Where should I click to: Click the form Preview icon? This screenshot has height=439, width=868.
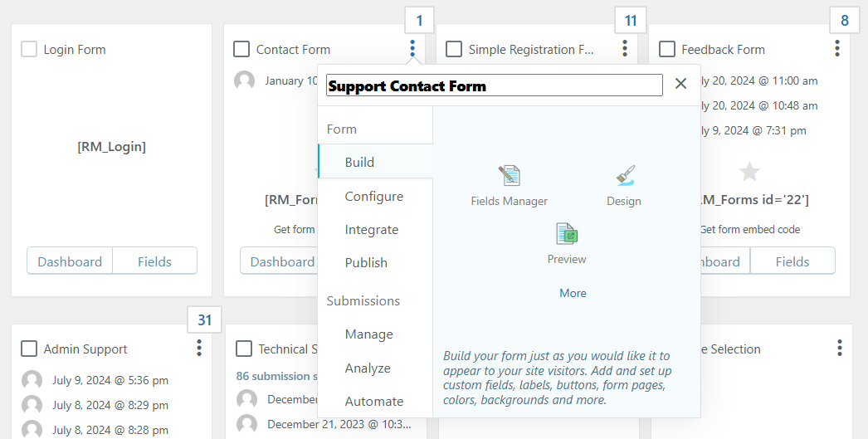[x=567, y=234]
